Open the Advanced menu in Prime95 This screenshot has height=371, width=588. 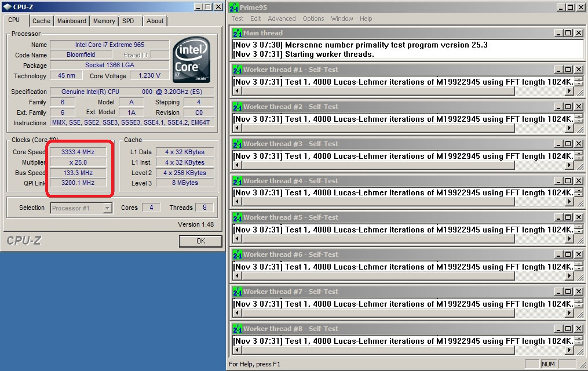(282, 19)
